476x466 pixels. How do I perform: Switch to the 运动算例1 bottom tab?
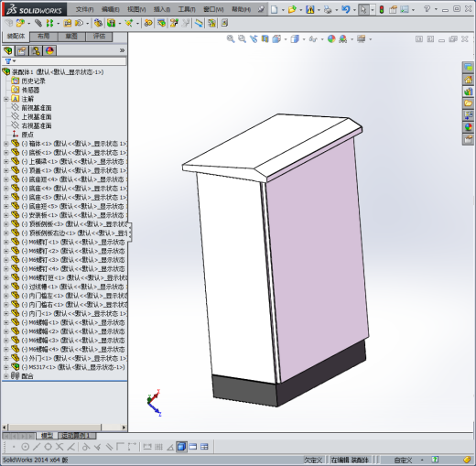pos(76,436)
